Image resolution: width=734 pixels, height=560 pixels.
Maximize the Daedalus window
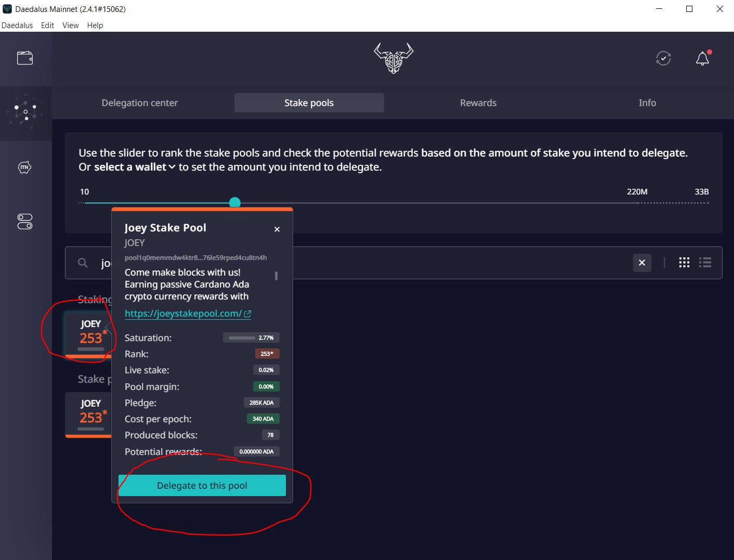click(689, 9)
